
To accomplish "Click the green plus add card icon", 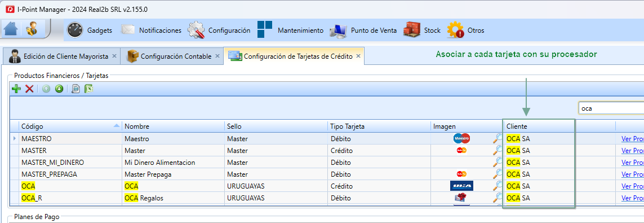I will coord(16,89).
